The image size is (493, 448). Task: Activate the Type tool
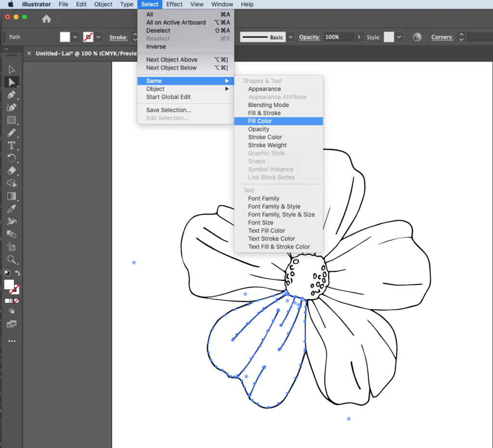(x=11, y=145)
